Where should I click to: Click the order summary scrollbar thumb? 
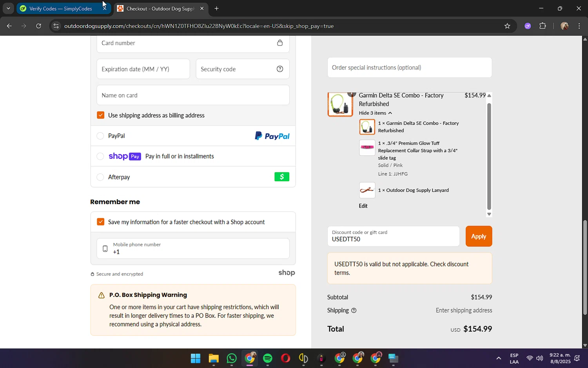point(489,156)
